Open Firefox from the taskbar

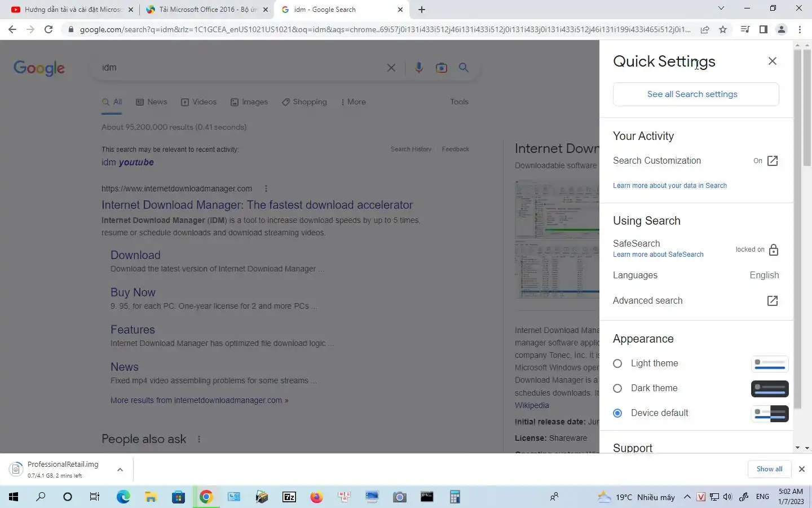point(316,497)
